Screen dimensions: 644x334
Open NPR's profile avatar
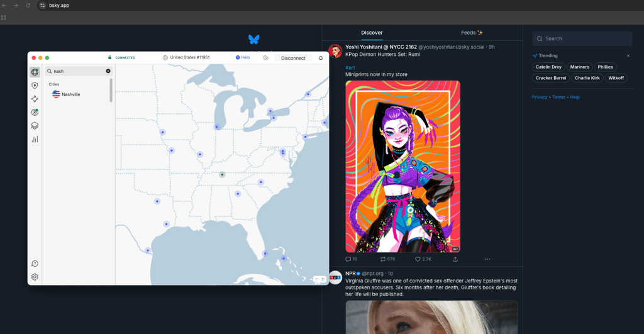pyautogui.click(x=335, y=277)
